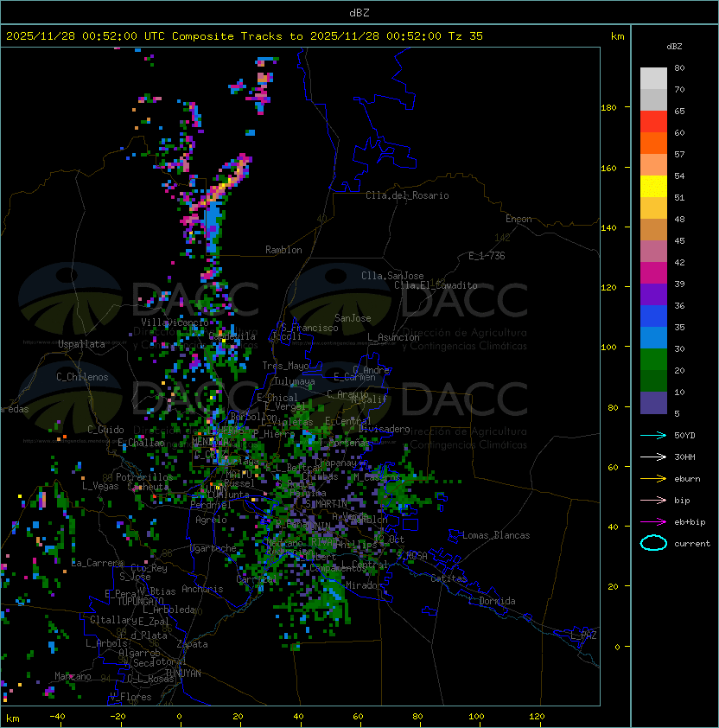Click the 'current' legend label
Screen dimensions: 719x728
692,544
